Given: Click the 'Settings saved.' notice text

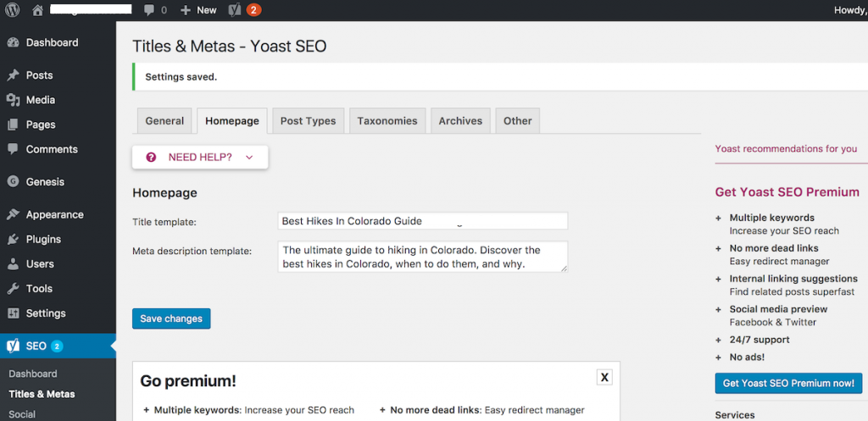Looking at the screenshot, I should click(x=181, y=77).
